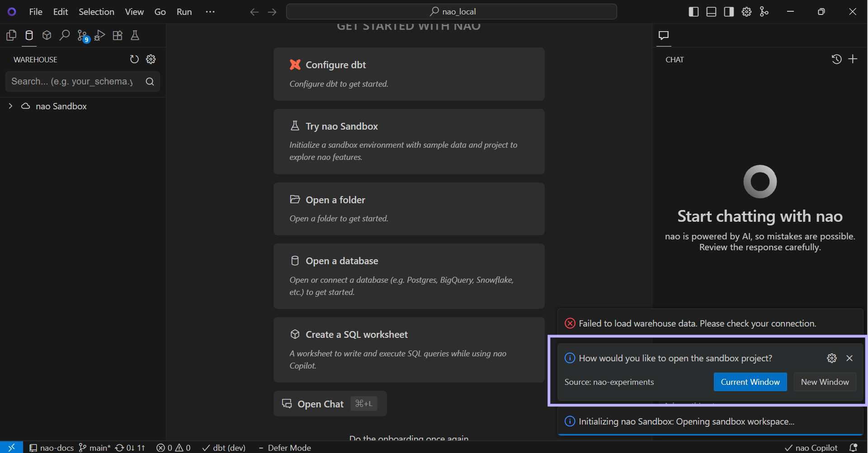This screenshot has height=453, width=868.
Task: Open the flask-shaped Sandbox view icon
Action: (135, 35)
